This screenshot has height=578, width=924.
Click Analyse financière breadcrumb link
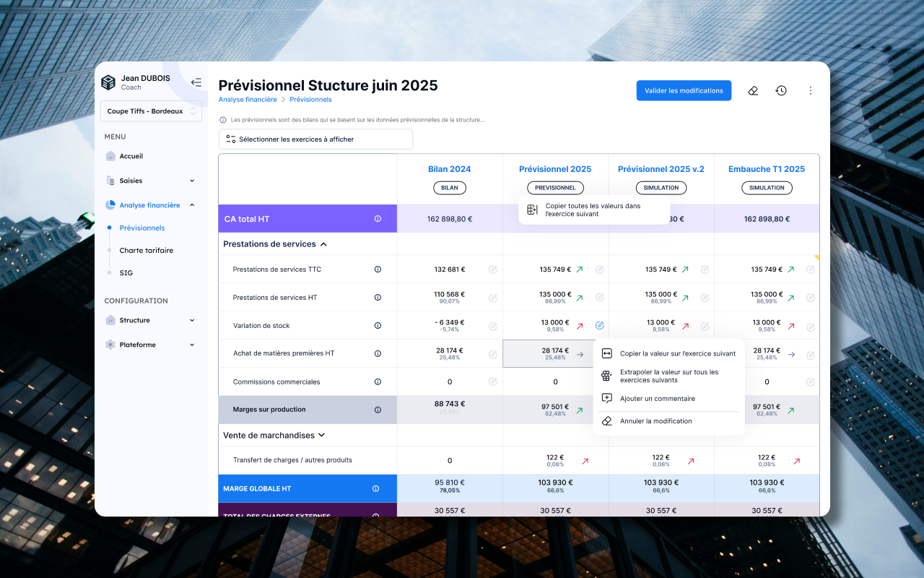tap(248, 100)
